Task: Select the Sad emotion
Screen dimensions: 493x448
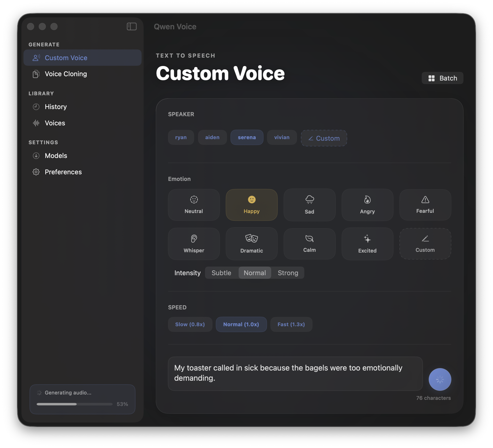Action: pos(309,205)
